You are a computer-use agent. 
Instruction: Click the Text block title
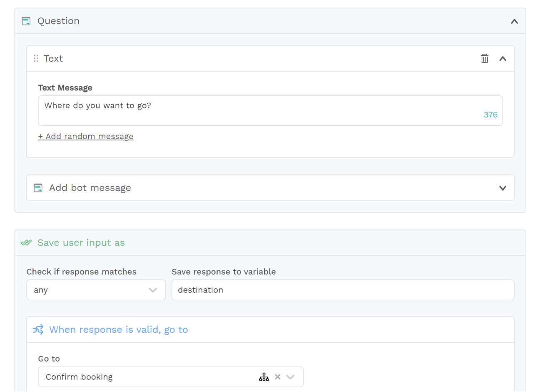[x=53, y=58]
